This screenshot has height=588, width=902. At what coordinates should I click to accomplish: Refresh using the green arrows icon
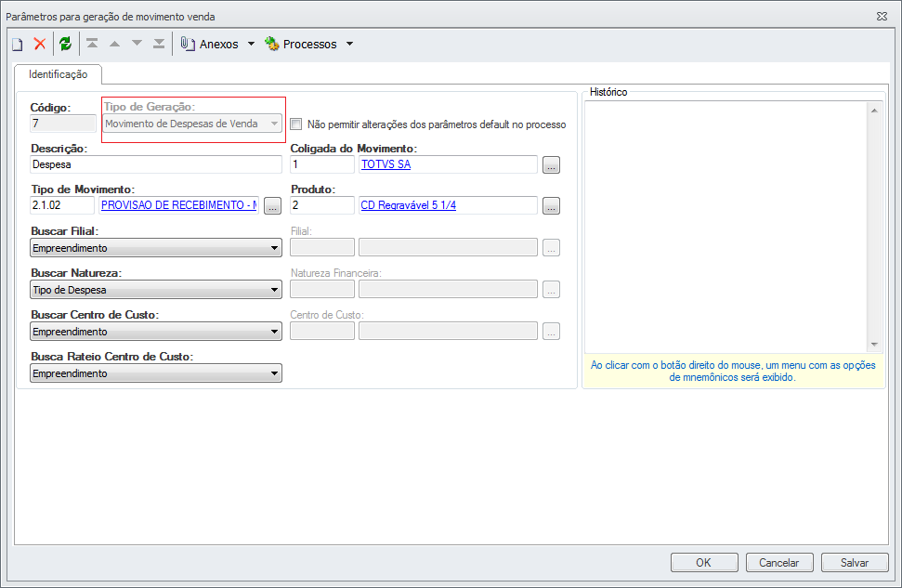pos(66,44)
